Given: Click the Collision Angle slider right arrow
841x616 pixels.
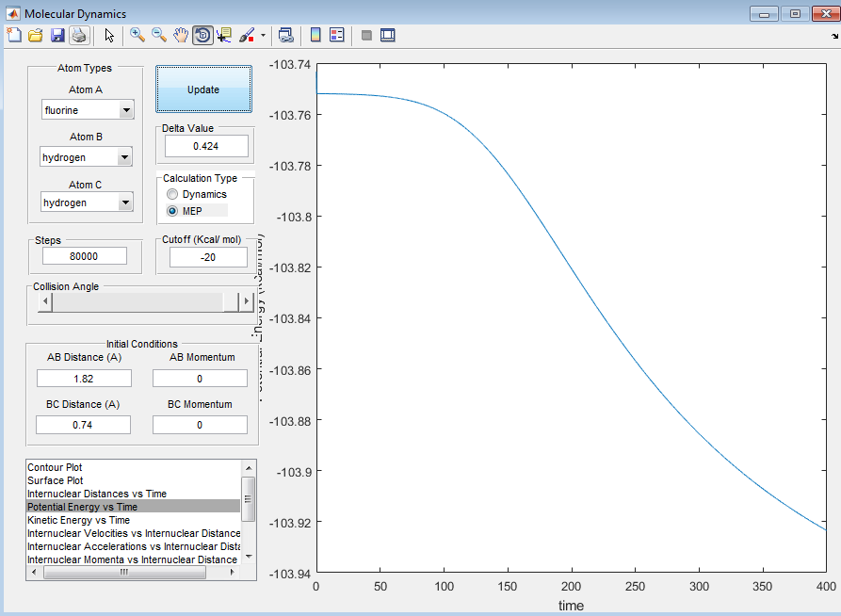Looking at the screenshot, I should (247, 301).
